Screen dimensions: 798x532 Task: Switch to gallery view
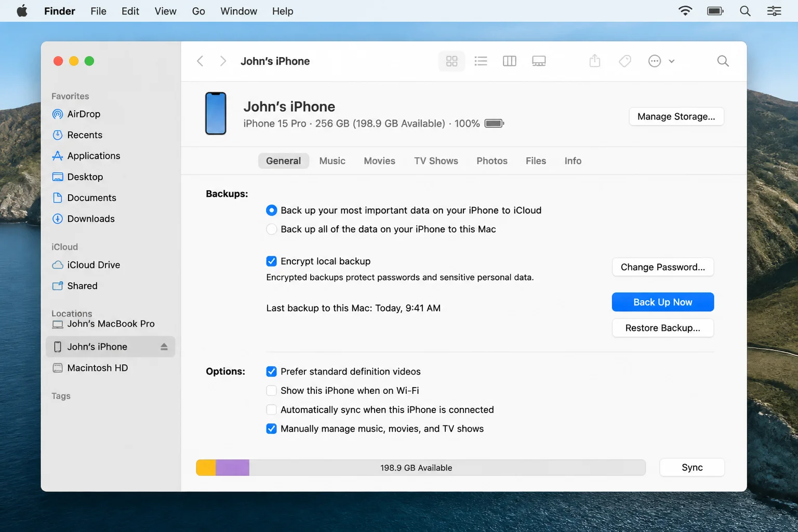(x=539, y=61)
